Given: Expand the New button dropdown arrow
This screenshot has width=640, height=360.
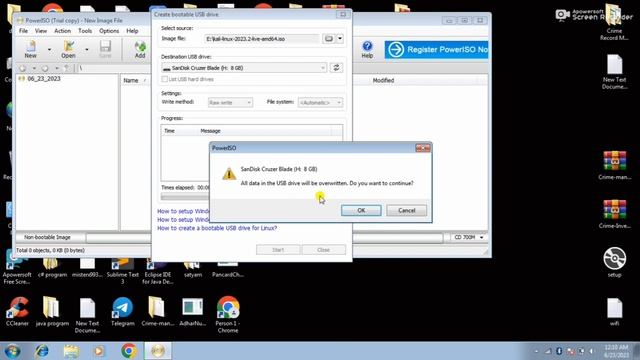Looking at the screenshot, I should tap(49, 50).
